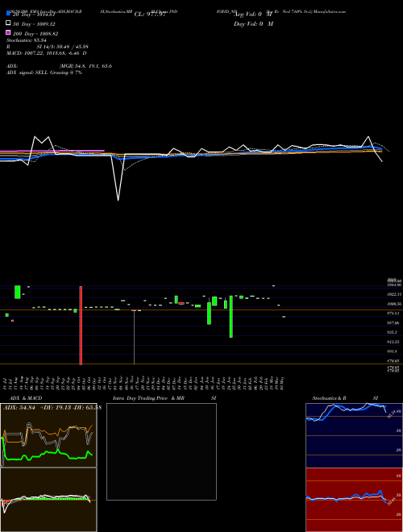Click the 957.06 price axis label
This screenshot has width=403, height=532.
coord(394,323)
